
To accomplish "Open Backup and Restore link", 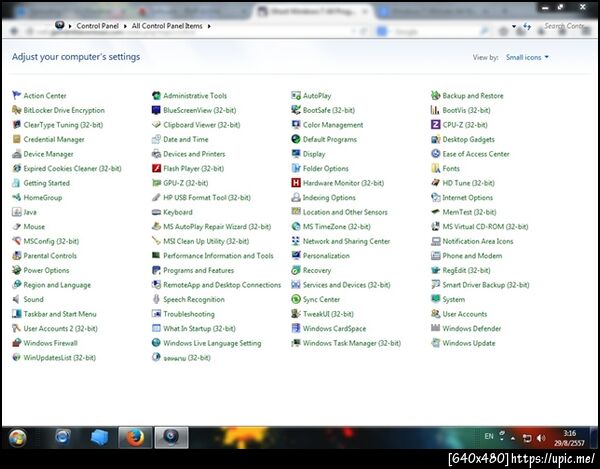I will click(473, 96).
